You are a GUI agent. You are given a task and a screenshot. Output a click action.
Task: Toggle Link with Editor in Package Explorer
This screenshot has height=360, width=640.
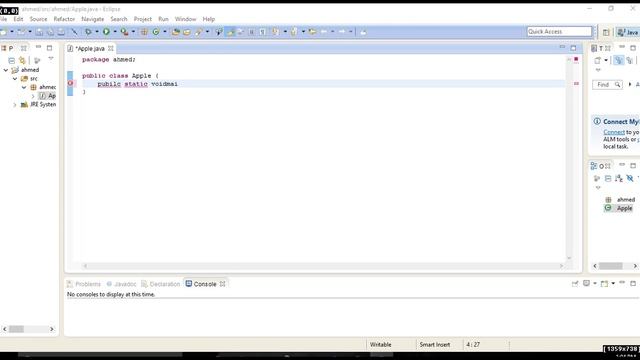pyautogui.click(x=22, y=60)
